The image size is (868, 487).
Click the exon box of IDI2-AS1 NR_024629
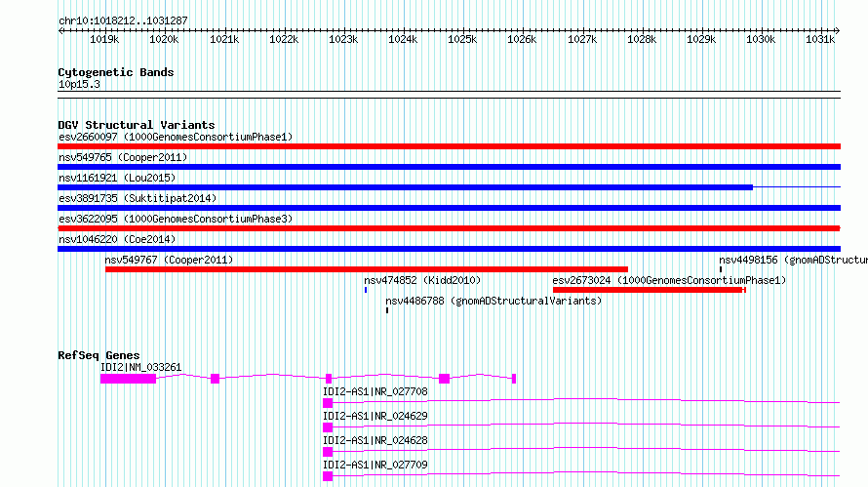(x=328, y=427)
